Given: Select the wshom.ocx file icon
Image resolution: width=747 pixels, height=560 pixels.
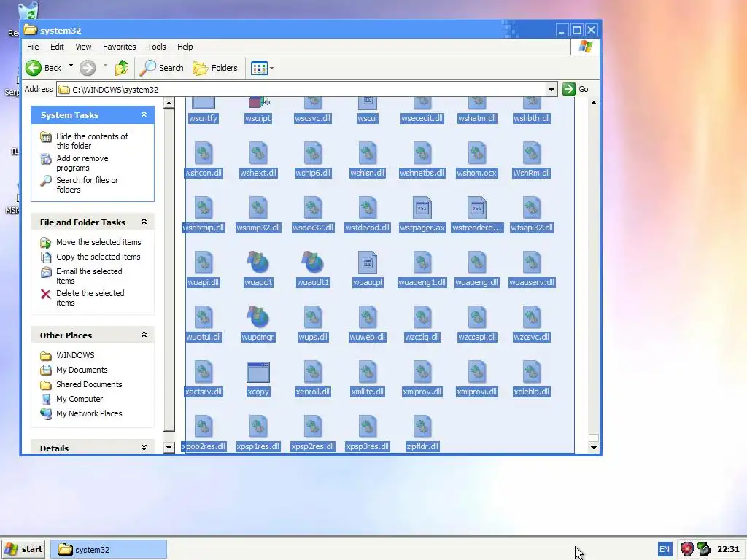Looking at the screenshot, I should [x=476, y=153].
